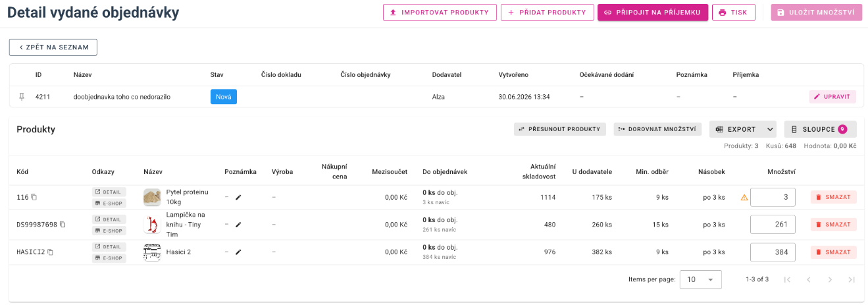Go to previous page of products
Screen dimensions: 868x305
809,279
